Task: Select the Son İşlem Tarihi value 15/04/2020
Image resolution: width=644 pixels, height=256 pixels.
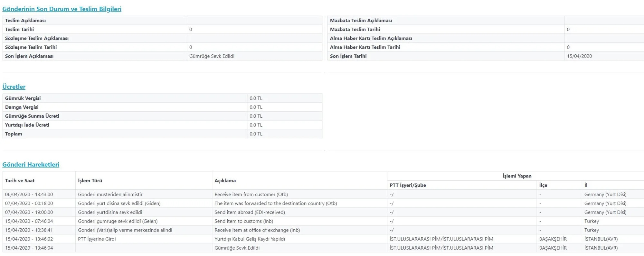Action: click(x=579, y=56)
